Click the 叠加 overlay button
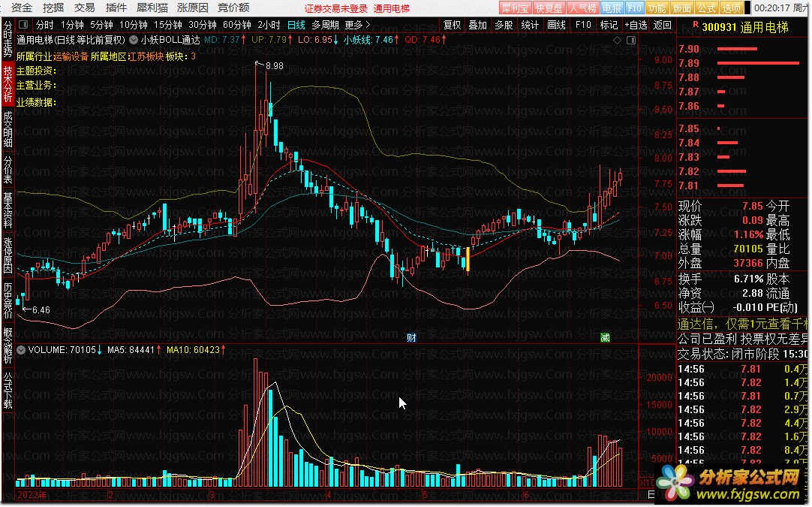812x507 pixels. 477,25
